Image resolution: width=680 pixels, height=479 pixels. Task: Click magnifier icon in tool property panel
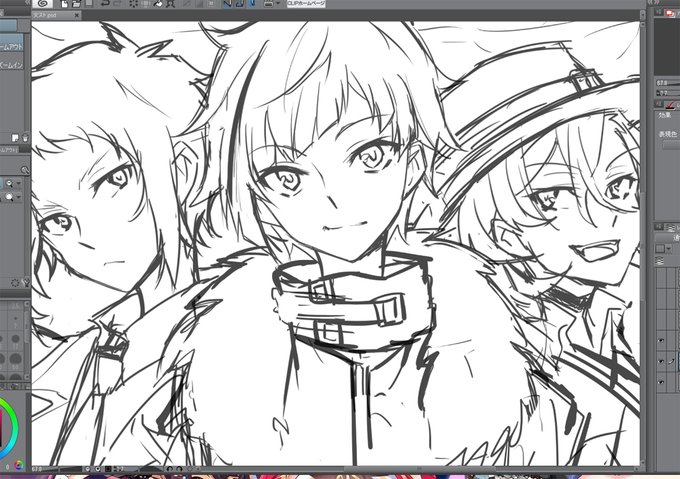(24, 170)
